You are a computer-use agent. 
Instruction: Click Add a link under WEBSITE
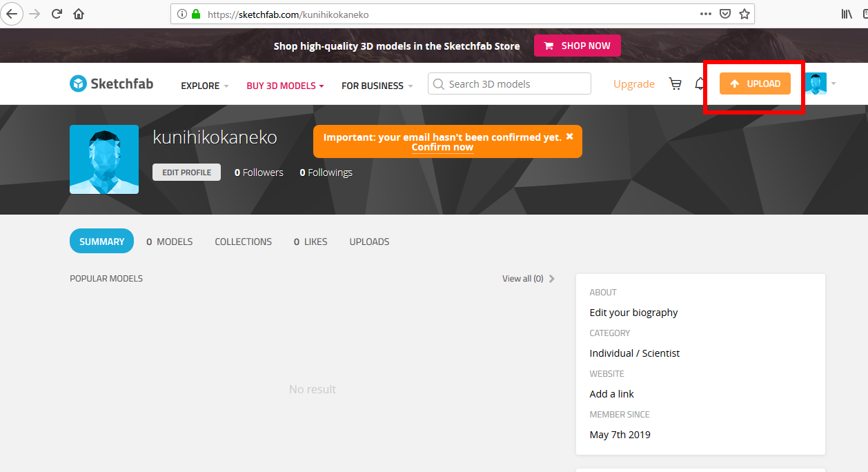pyautogui.click(x=611, y=394)
